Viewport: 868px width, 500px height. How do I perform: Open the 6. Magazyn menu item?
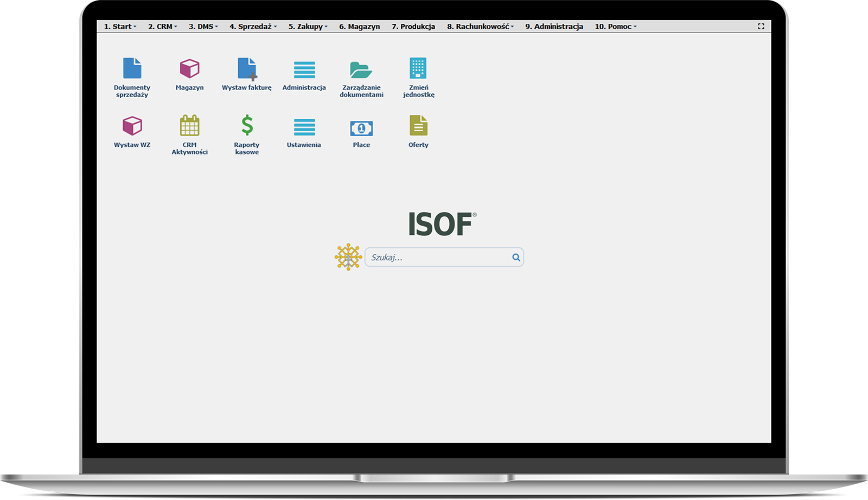tap(360, 27)
